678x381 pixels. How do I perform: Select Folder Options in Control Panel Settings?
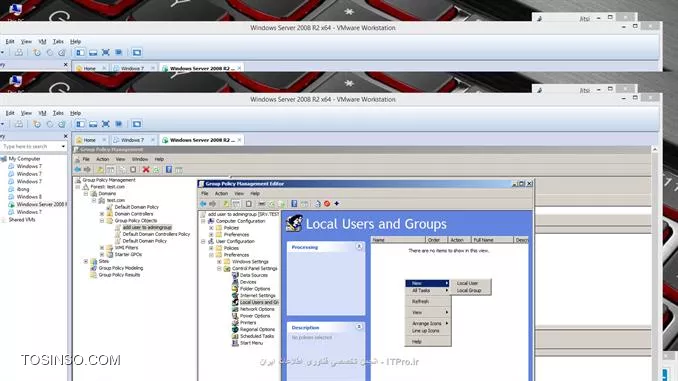pos(255,289)
